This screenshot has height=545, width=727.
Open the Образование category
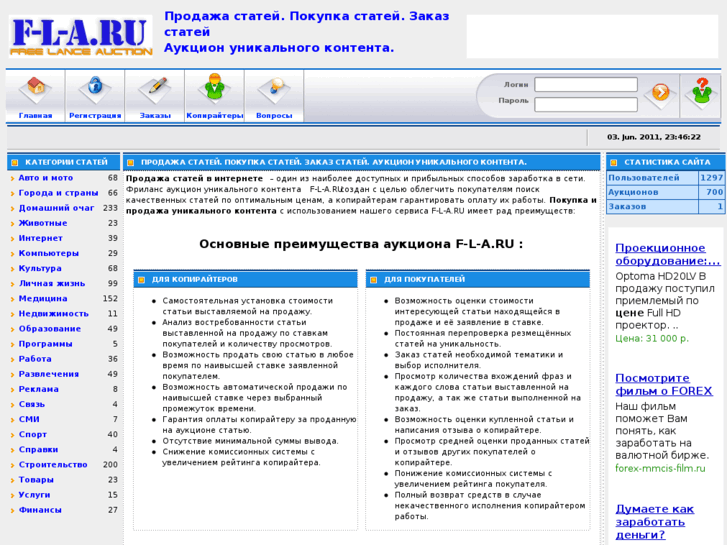click(50, 329)
